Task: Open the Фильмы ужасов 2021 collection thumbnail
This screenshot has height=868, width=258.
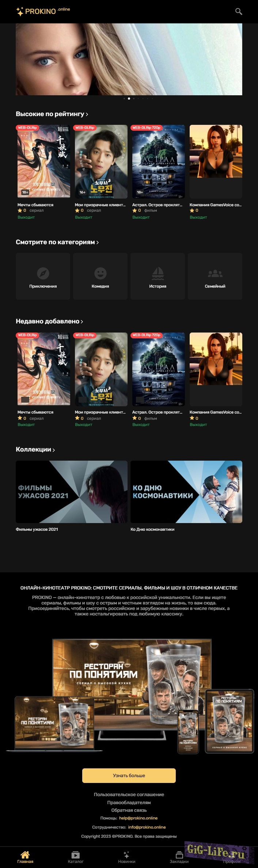Action: coord(72,492)
